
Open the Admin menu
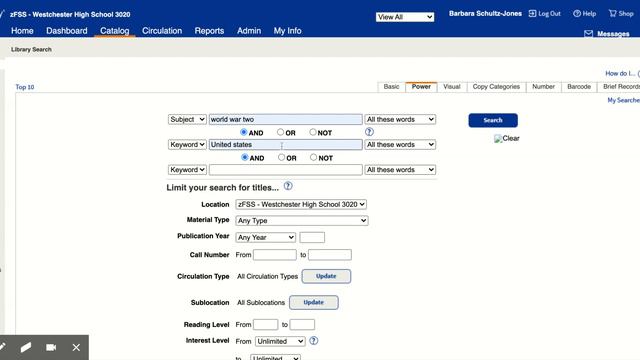point(249,31)
